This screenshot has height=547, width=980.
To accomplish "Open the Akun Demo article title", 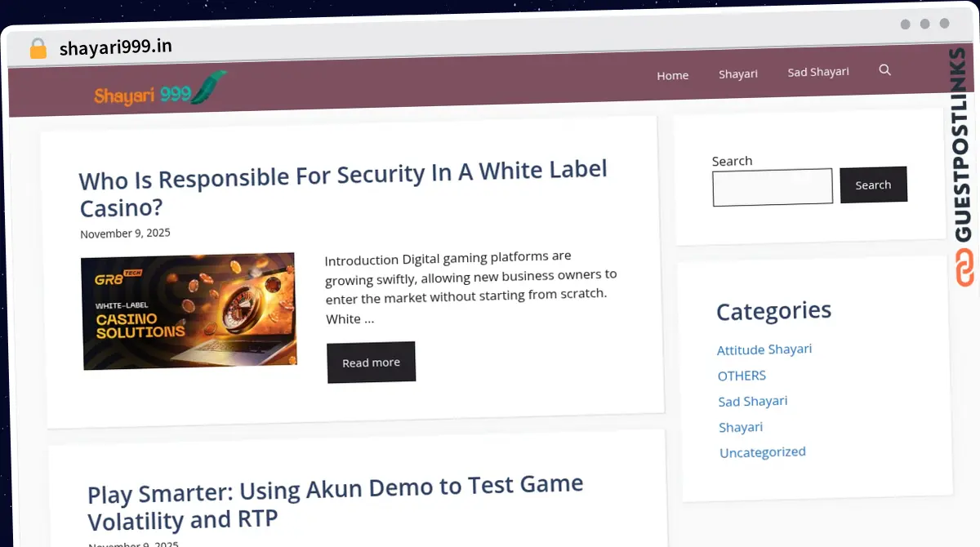I will pos(335,501).
